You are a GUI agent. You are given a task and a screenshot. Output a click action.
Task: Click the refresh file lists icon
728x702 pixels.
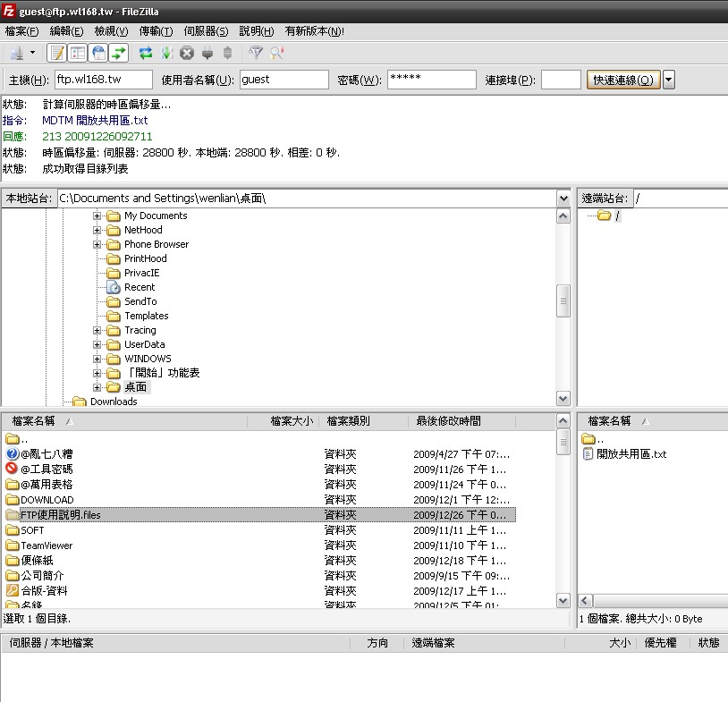pos(146,53)
